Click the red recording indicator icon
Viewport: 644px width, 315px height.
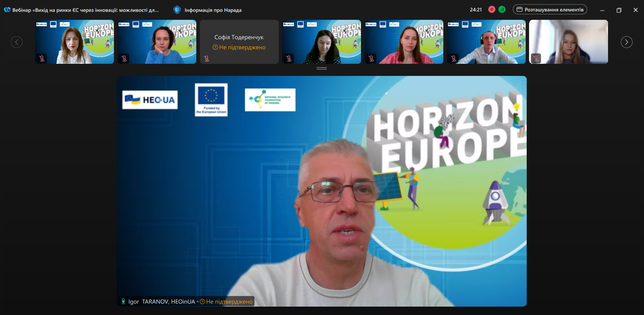pyautogui.click(x=492, y=9)
